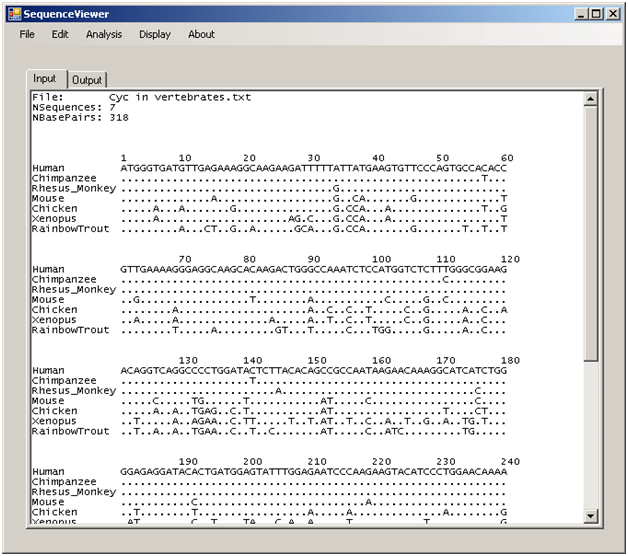Click the RainbowTrout label in the 1-60 block
Image resolution: width=628 pixels, height=556 pixels.
pyautogui.click(x=70, y=229)
